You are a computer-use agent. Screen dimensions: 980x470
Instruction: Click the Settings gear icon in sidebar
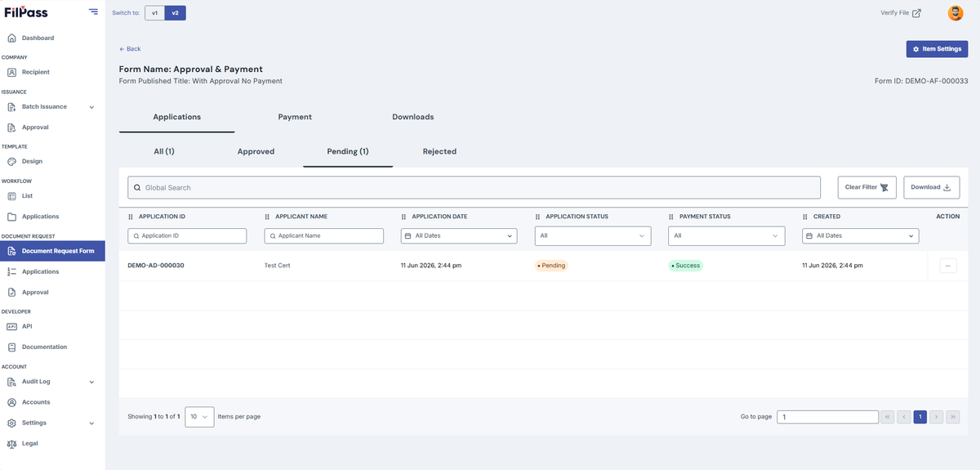11,423
